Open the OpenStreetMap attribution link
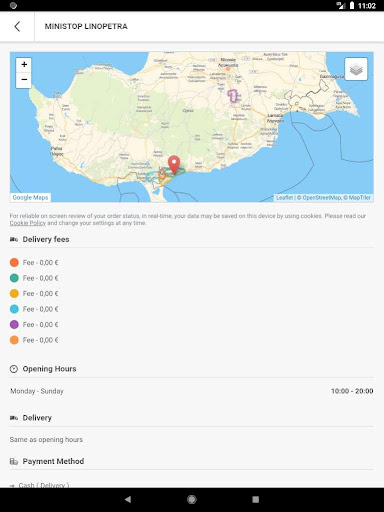384x512 pixels. 322,198
